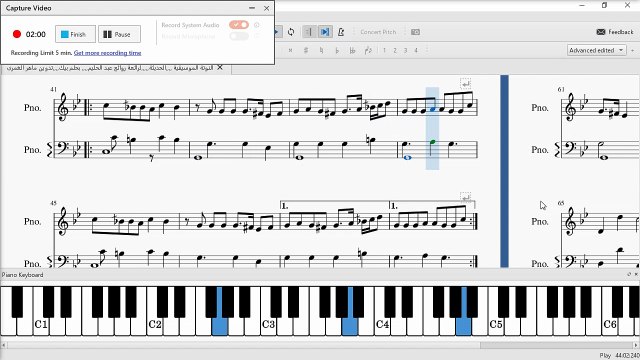Close the Capture Video window
The height and width of the screenshot is (360, 640).
pos(267,8)
